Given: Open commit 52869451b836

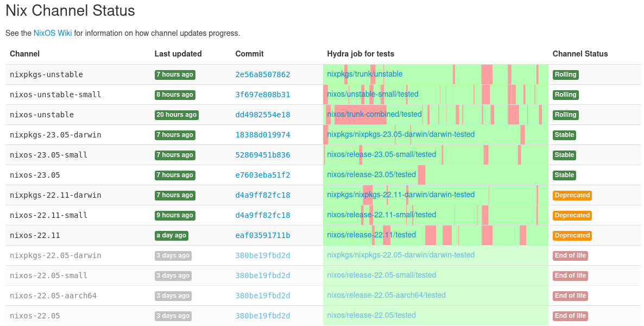Looking at the screenshot, I should click(x=262, y=155).
